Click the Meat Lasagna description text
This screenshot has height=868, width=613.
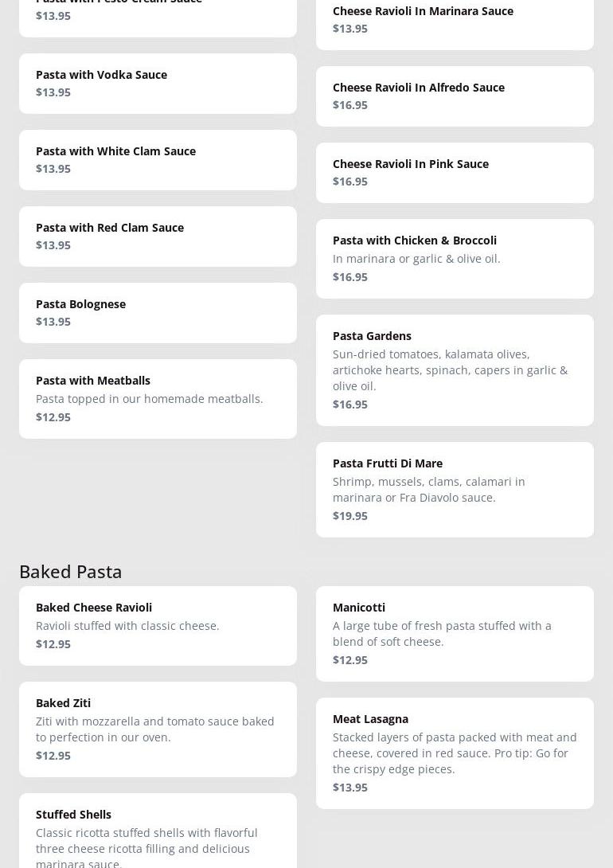(455, 753)
